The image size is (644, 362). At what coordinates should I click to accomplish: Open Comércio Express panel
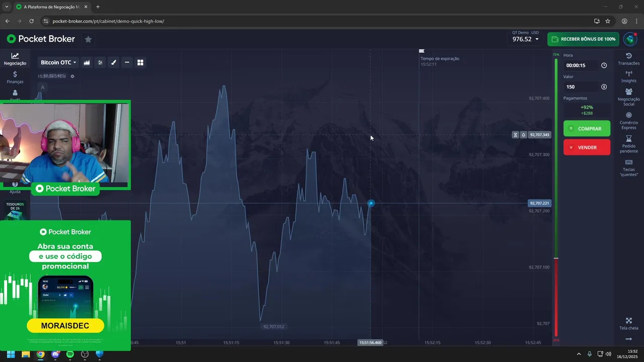(628, 121)
